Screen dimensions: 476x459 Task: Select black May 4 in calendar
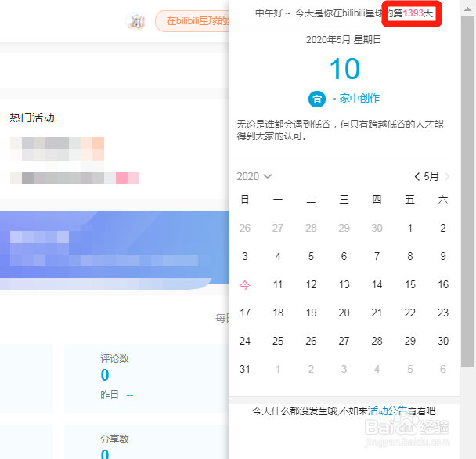(x=278, y=256)
